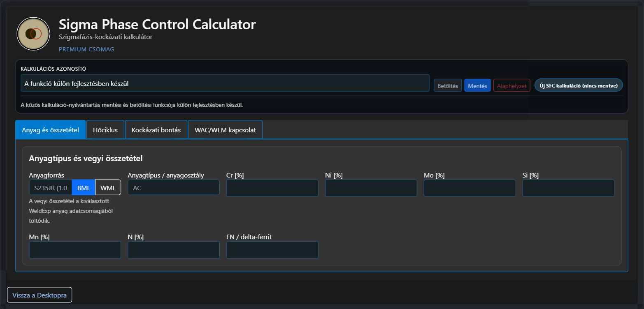The image size is (644, 309).
Task: Focus the Si [%] input field
Action: click(569, 188)
